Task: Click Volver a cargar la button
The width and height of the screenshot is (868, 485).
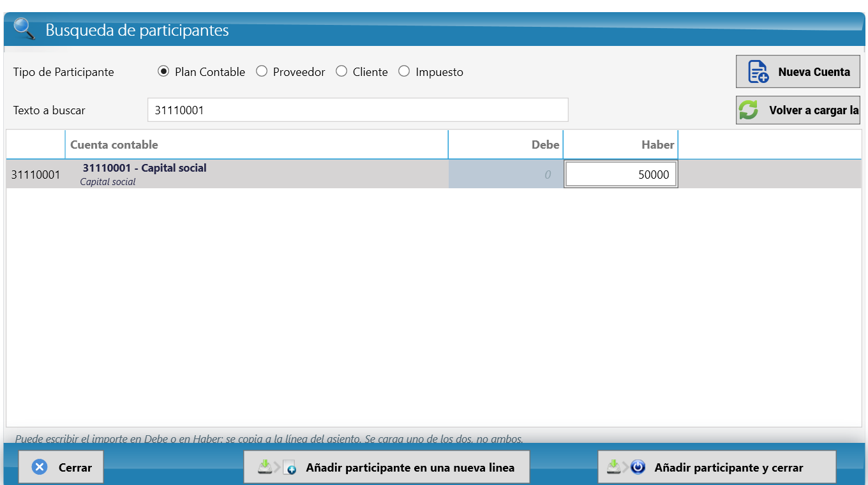Action: [x=798, y=110]
